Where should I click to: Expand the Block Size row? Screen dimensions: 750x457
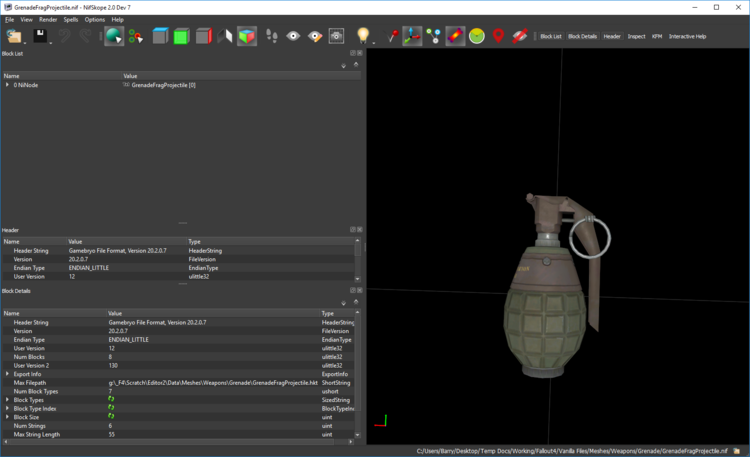7,417
